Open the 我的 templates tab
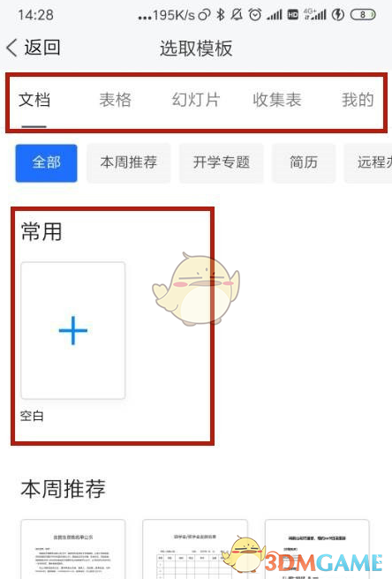The height and width of the screenshot is (579, 392). pyautogui.click(x=358, y=100)
